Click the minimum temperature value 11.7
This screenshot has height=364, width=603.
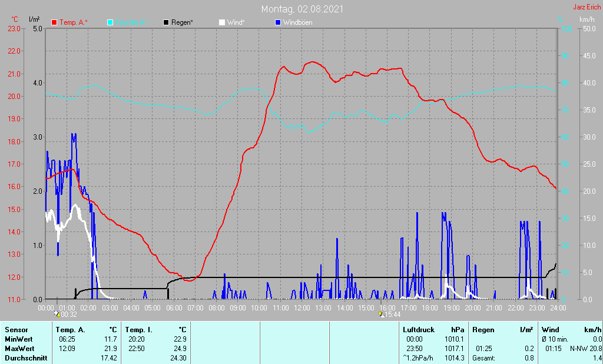111,339
